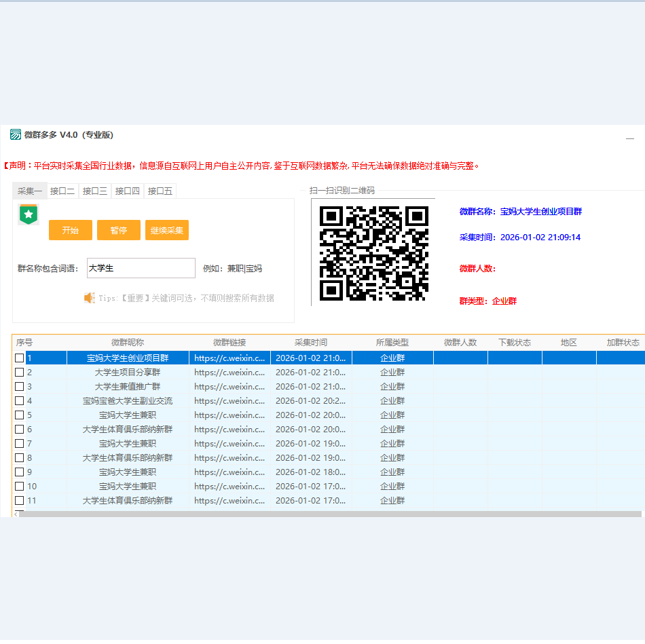This screenshot has width=645, height=644.
Task: Tick the checkbox for row 1
Action: (19, 358)
